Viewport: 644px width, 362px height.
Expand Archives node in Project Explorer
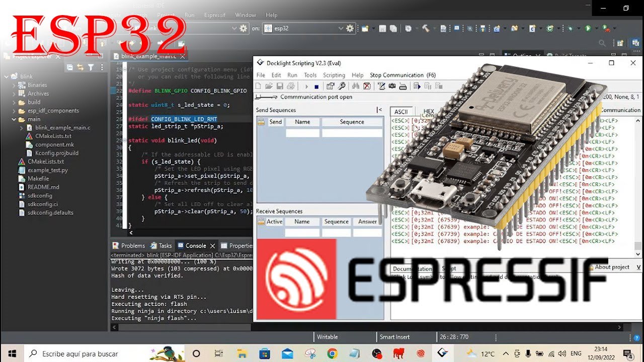pos(14,94)
